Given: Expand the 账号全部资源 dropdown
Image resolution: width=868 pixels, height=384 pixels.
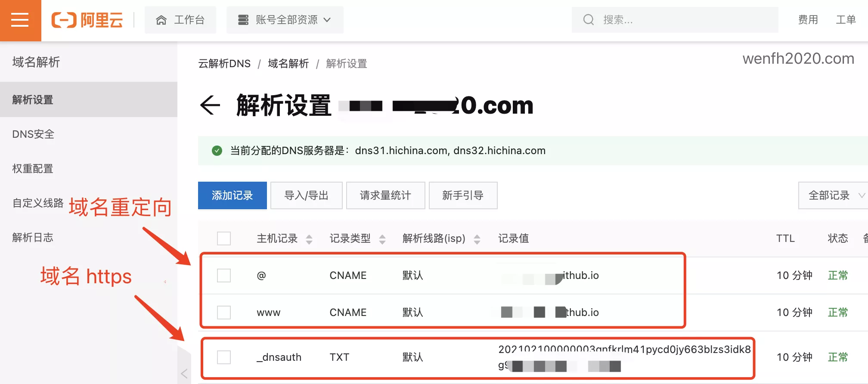Looking at the screenshot, I should coord(285,20).
